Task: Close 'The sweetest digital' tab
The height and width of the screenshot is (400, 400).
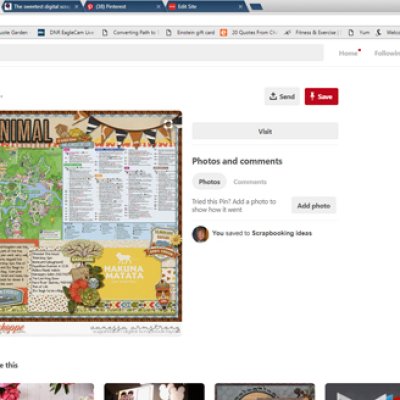Action: click(77, 6)
